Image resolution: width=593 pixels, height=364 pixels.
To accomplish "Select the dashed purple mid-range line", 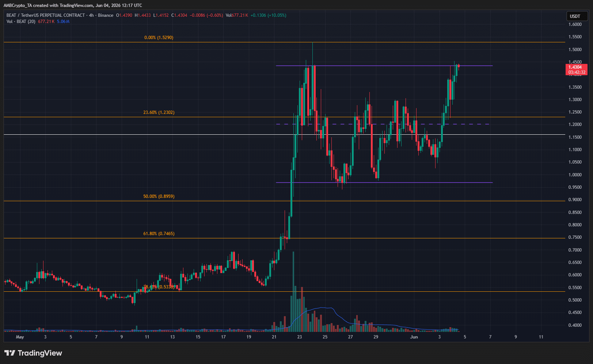I will (x=383, y=124).
